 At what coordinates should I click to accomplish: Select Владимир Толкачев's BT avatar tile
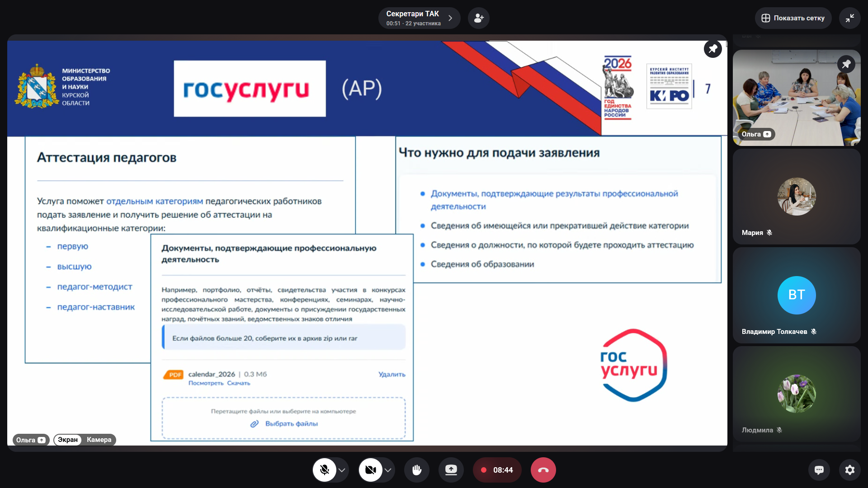coord(796,295)
